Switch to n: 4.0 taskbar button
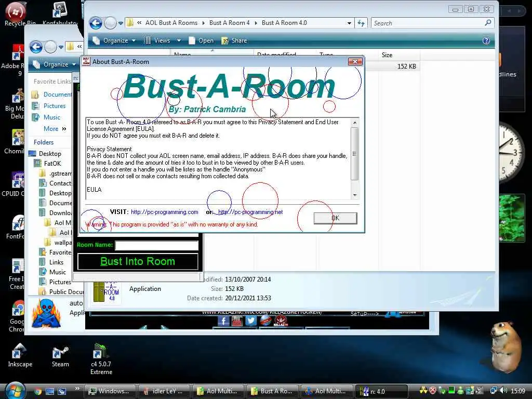This screenshot has width=532, height=399. tap(381, 391)
